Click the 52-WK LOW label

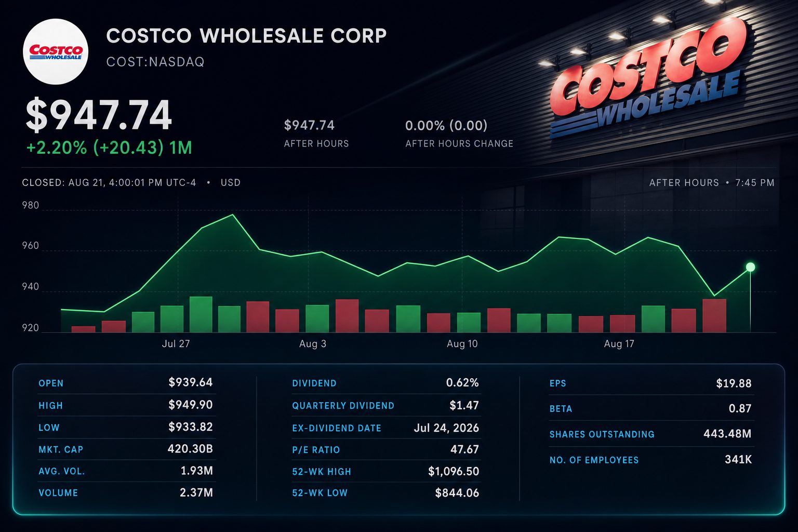coord(320,493)
